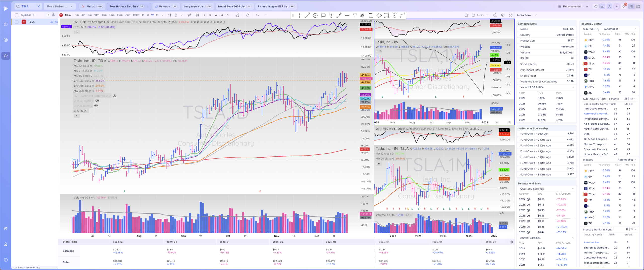Check the TSLA row checkbox
This screenshot has width=644, height=270.
[17, 22]
